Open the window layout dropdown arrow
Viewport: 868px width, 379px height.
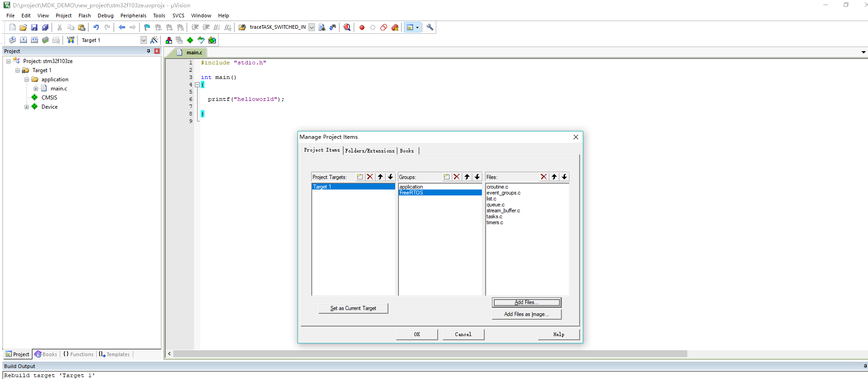[x=417, y=27]
